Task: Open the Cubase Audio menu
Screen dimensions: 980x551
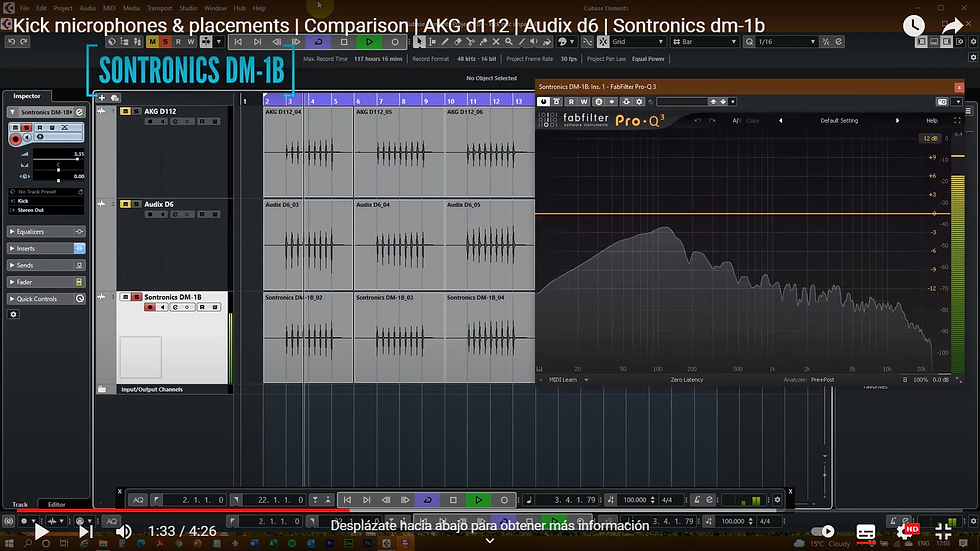Action: click(x=88, y=8)
